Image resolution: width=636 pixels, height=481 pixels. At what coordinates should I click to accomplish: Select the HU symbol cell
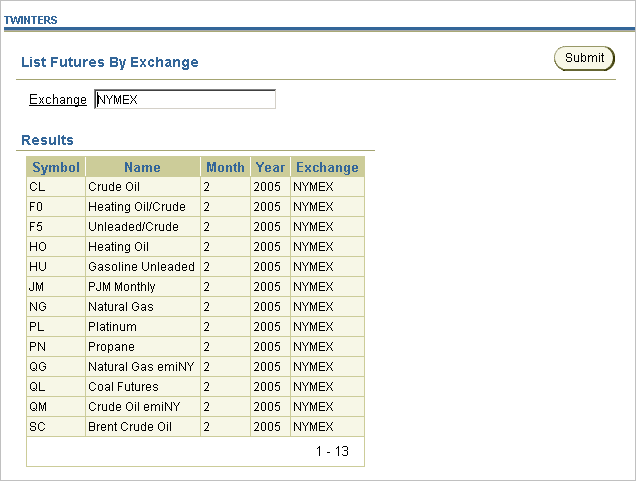point(38,267)
